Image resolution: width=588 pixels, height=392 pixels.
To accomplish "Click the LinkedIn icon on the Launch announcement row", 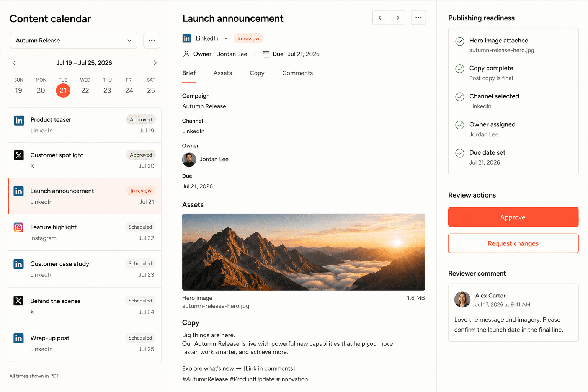I will (19, 191).
